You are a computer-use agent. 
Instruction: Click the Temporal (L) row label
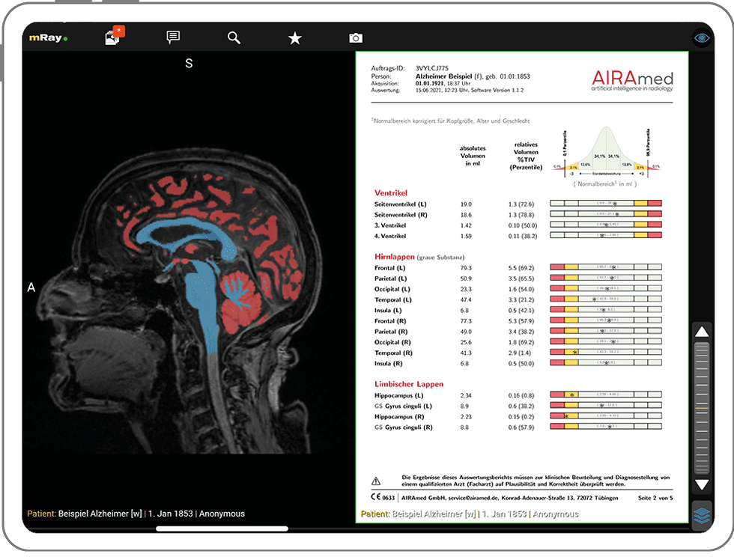[x=392, y=300]
